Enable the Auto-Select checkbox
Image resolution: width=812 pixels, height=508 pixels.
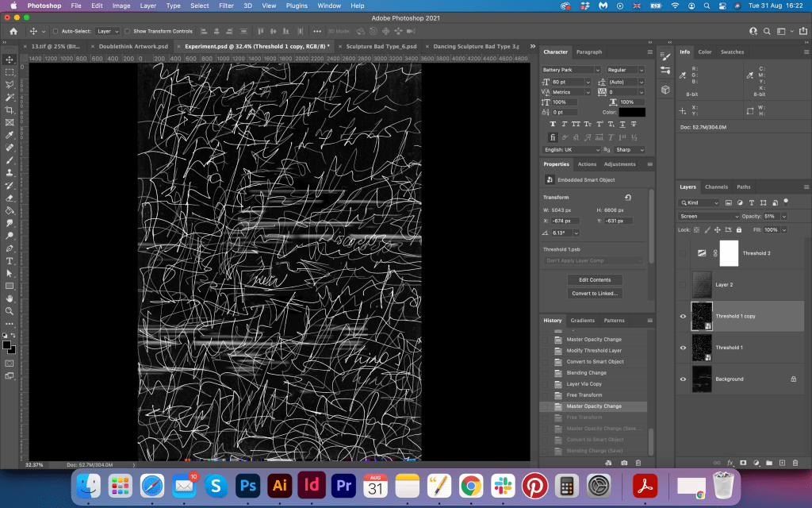coord(55,31)
